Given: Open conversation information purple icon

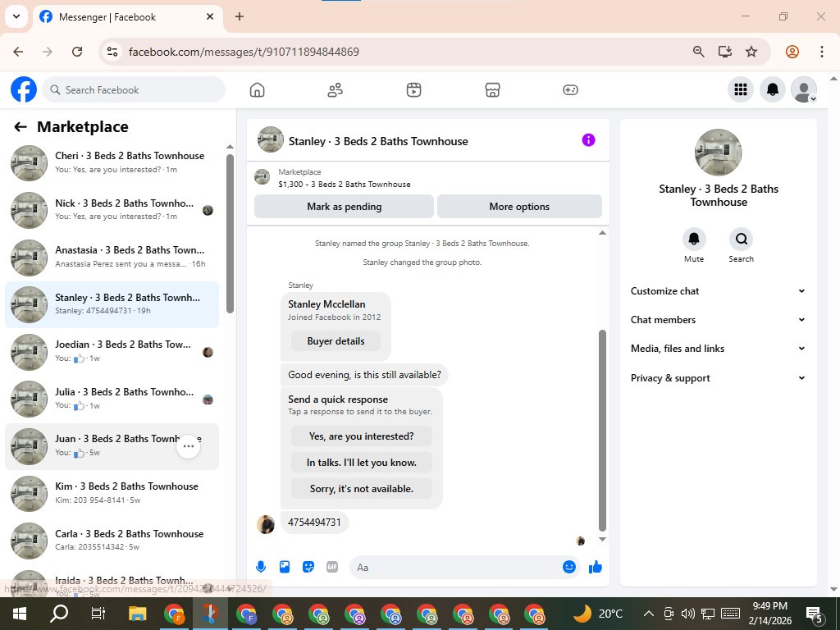Looking at the screenshot, I should [x=588, y=140].
